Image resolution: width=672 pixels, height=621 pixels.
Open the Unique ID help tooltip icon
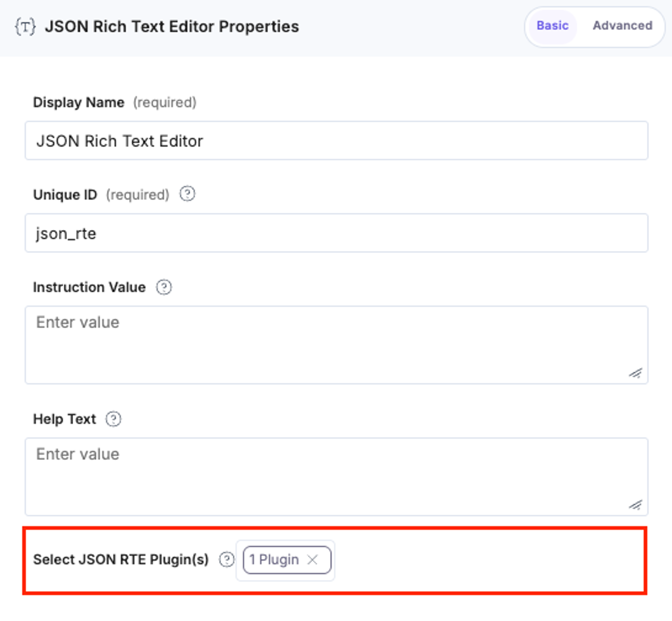187,194
